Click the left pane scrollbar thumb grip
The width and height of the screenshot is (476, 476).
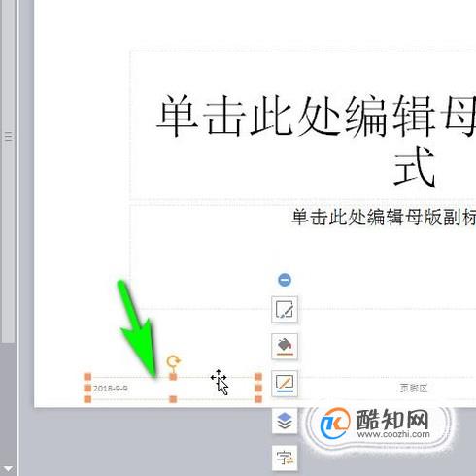9,136
